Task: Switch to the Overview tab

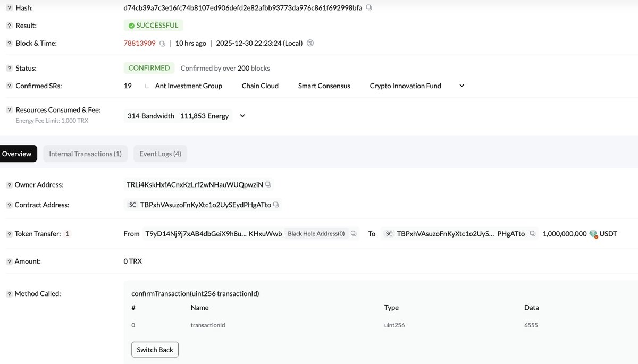Action: 18,154
